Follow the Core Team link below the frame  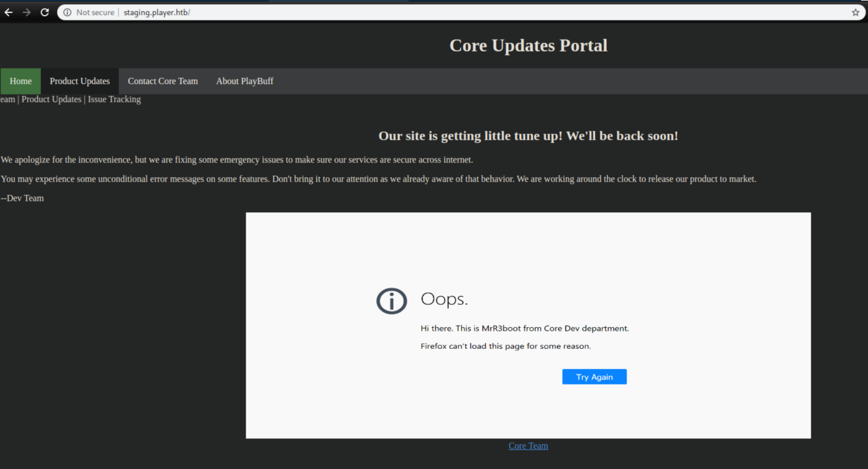tap(528, 446)
